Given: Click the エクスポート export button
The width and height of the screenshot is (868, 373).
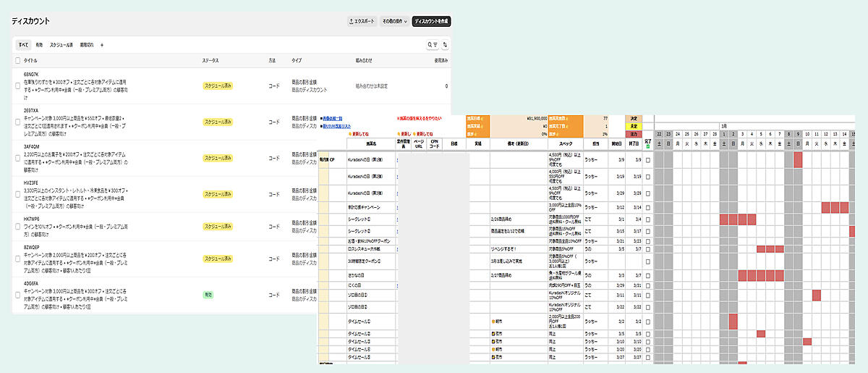Looking at the screenshot, I should 362,22.
